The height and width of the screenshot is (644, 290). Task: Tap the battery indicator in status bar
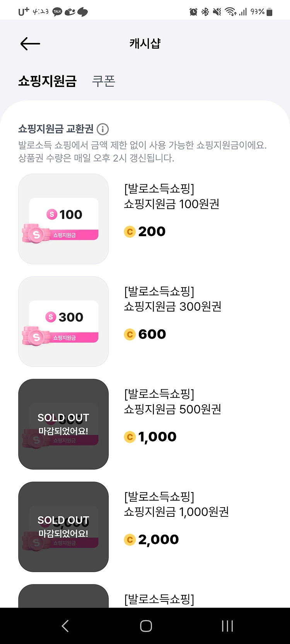pyautogui.click(x=270, y=12)
